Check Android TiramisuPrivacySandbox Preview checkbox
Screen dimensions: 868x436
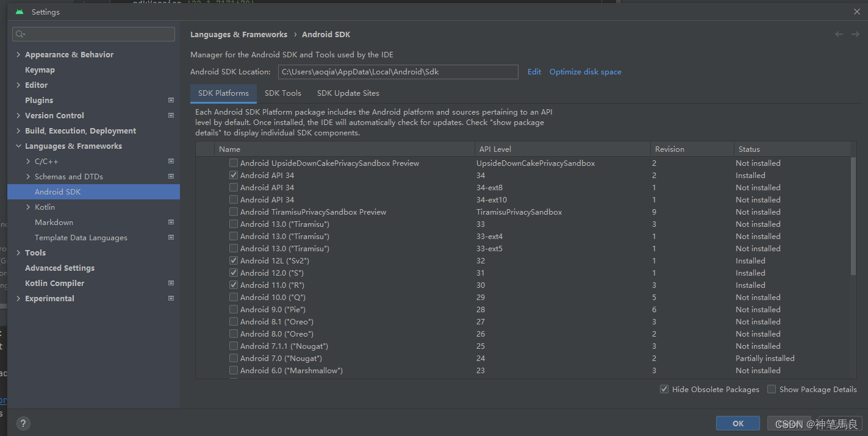click(234, 212)
